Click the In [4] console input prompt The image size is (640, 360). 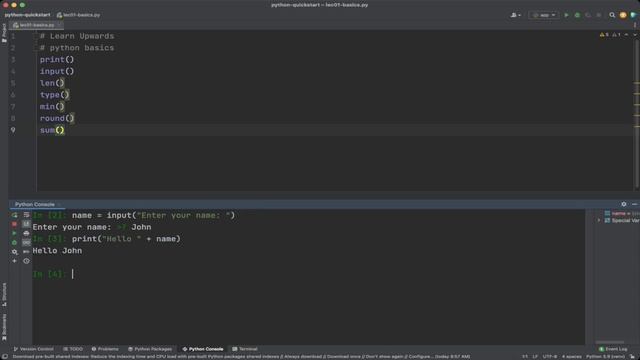pyautogui.click(x=49, y=274)
